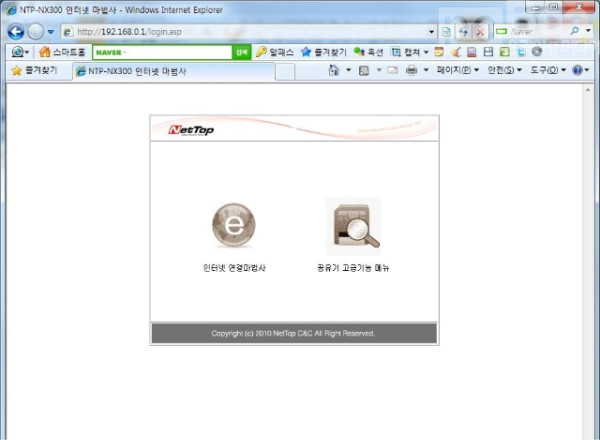
Task: Open the 안전(S) menu
Action: (504, 70)
